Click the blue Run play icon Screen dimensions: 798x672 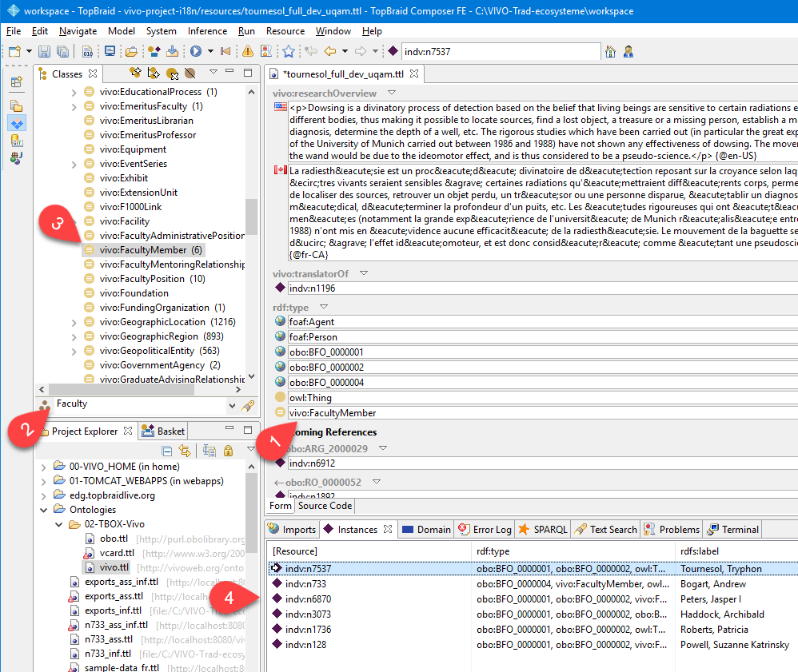pos(196,51)
